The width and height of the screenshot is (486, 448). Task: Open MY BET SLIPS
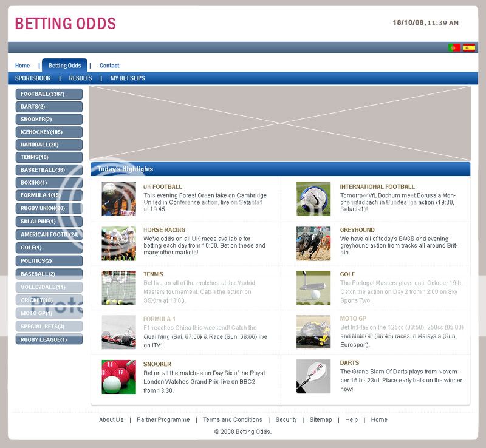pos(128,78)
